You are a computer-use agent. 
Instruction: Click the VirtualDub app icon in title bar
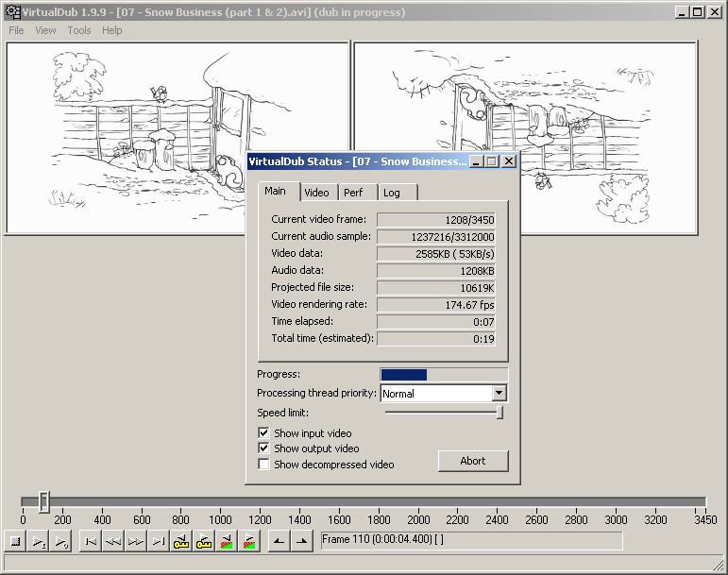(x=12, y=12)
